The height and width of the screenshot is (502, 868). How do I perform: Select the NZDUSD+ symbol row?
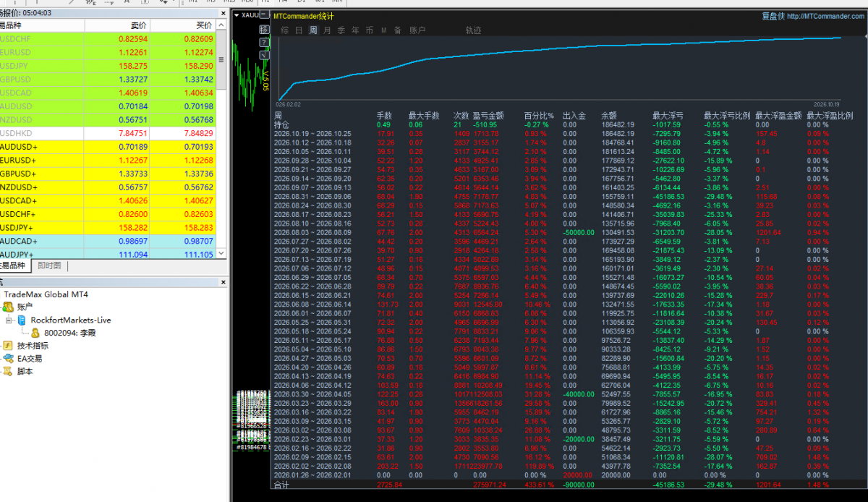click(x=109, y=187)
